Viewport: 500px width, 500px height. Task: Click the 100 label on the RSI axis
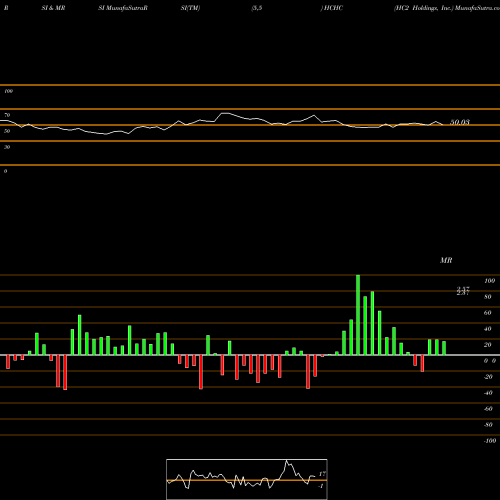pyautogui.click(x=8, y=91)
